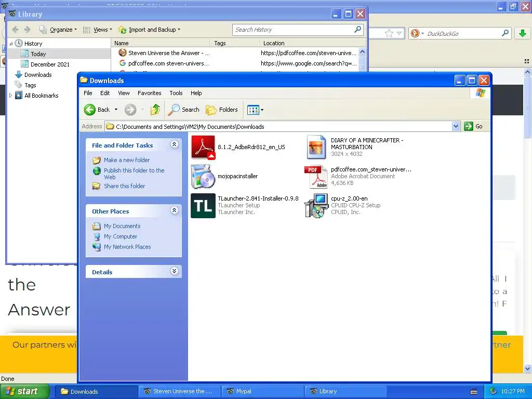Open the Views menu in Library

(98, 30)
